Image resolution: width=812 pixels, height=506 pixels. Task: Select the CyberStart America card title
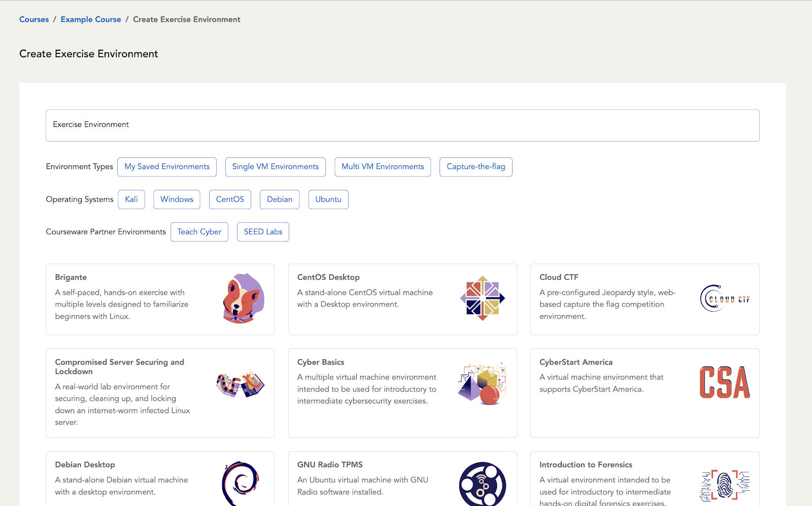click(x=576, y=362)
